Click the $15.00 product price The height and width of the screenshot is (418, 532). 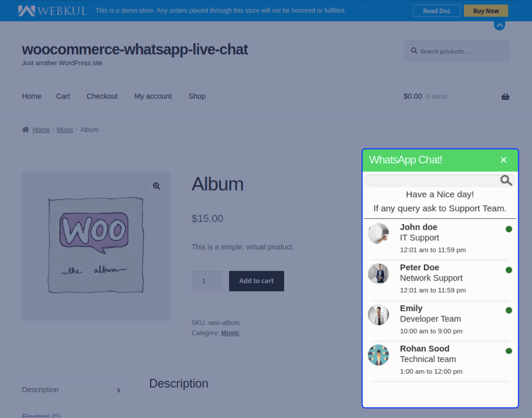point(207,218)
